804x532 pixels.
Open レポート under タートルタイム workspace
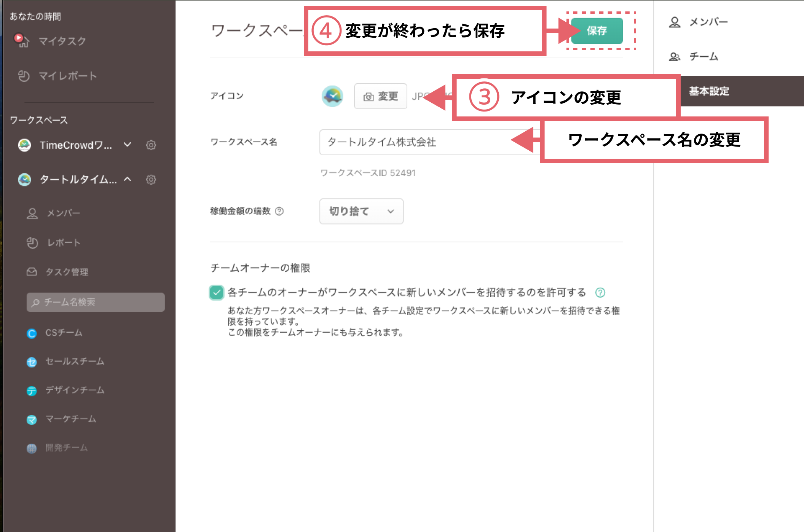coord(63,243)
